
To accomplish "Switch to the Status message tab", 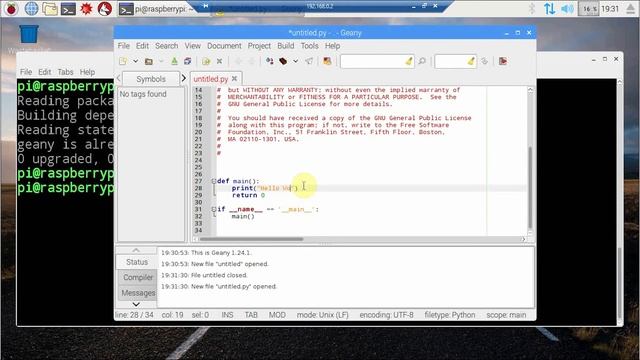I will pyautogui.click(x=137, y=262).
